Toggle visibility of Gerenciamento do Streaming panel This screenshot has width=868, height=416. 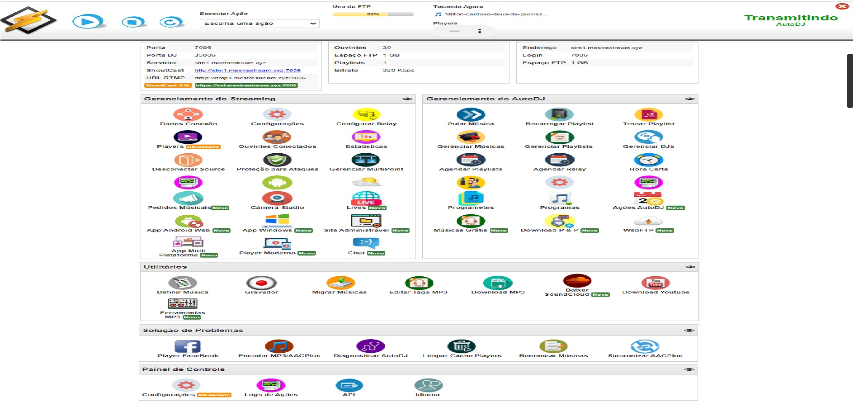pos(407,99)
